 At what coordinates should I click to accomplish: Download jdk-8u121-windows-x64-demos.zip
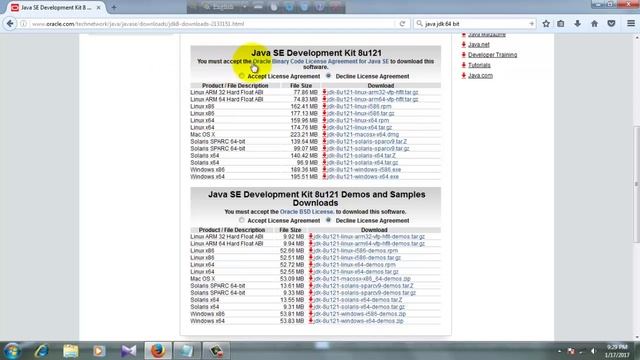358,321
